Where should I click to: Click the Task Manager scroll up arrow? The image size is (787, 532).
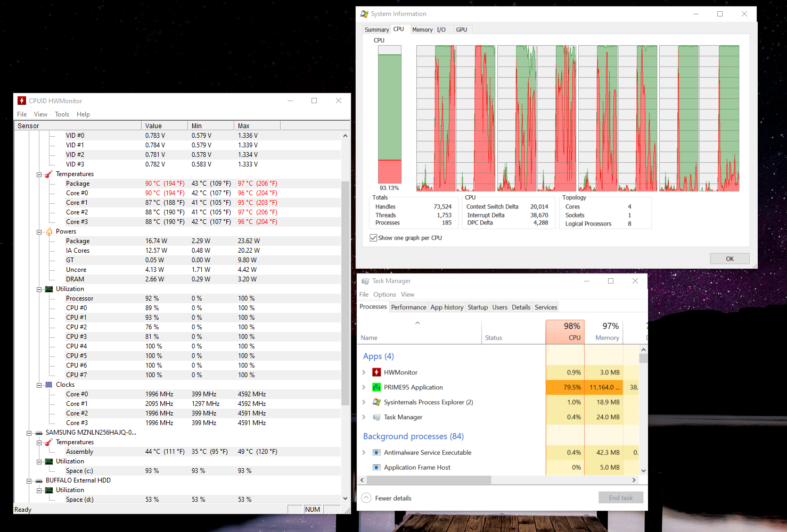[643, 350]
